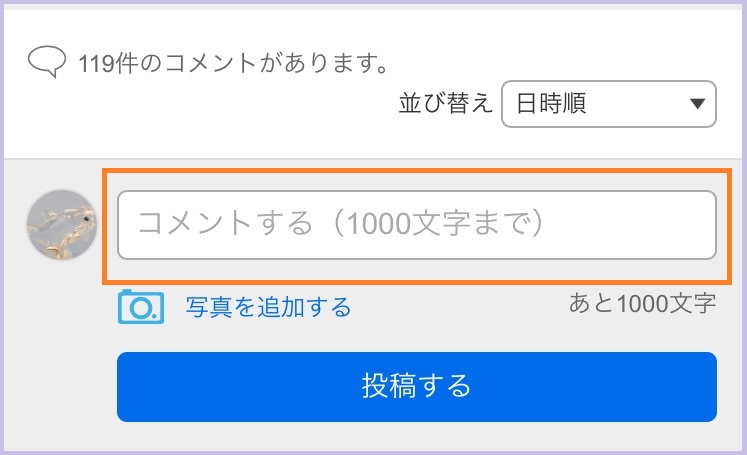Click the profile picture beside the comment box
The image size is (747, 455).
(x=61, y=225)
